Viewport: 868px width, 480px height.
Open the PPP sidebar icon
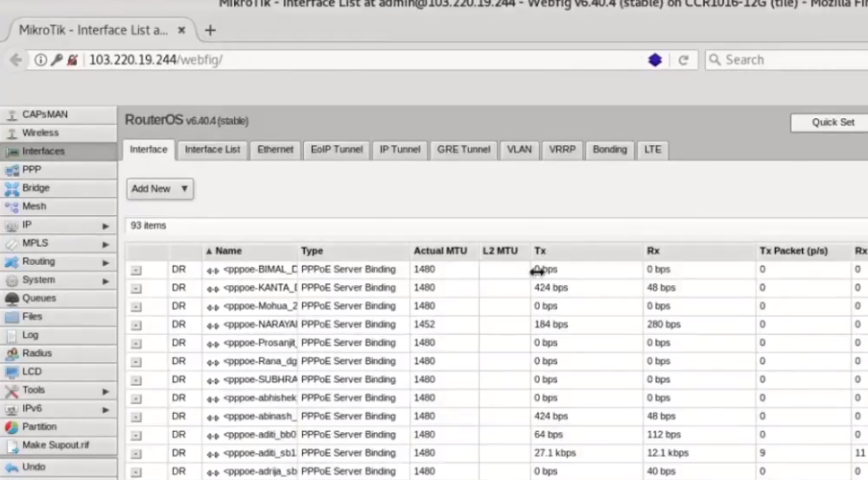[x=12, y=170]
